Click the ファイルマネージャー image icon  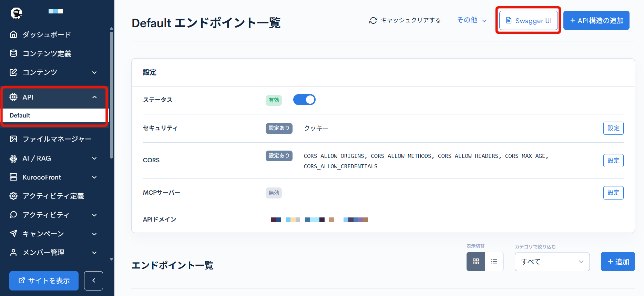pos(13,139)
